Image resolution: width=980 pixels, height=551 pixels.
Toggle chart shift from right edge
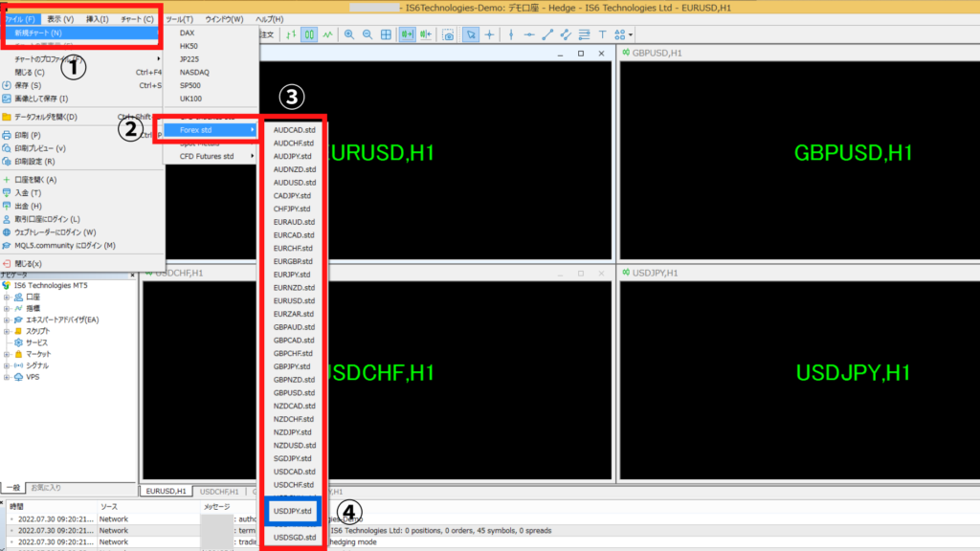point(426,35)
